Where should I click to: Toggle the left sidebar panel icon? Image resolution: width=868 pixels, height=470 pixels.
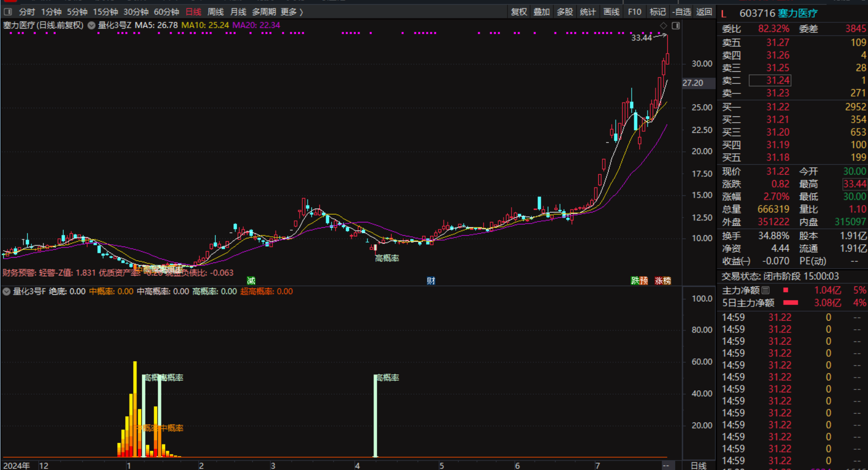(8, 12)
